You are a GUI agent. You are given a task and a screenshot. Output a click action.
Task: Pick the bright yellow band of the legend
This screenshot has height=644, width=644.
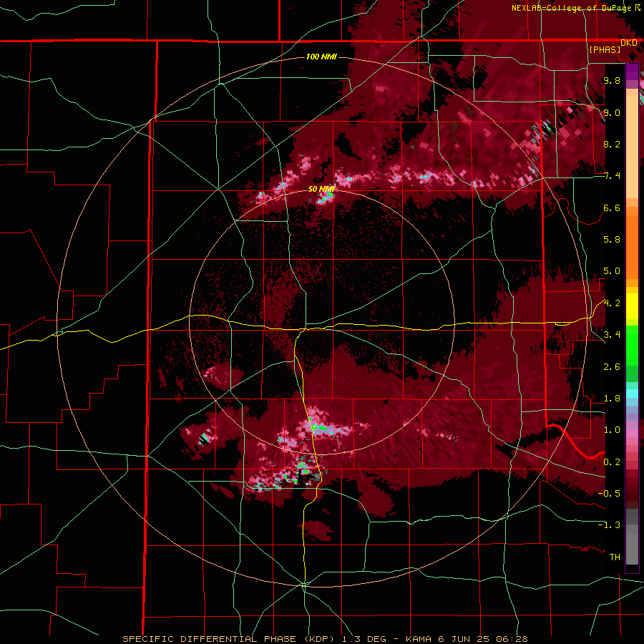[632, 306]
